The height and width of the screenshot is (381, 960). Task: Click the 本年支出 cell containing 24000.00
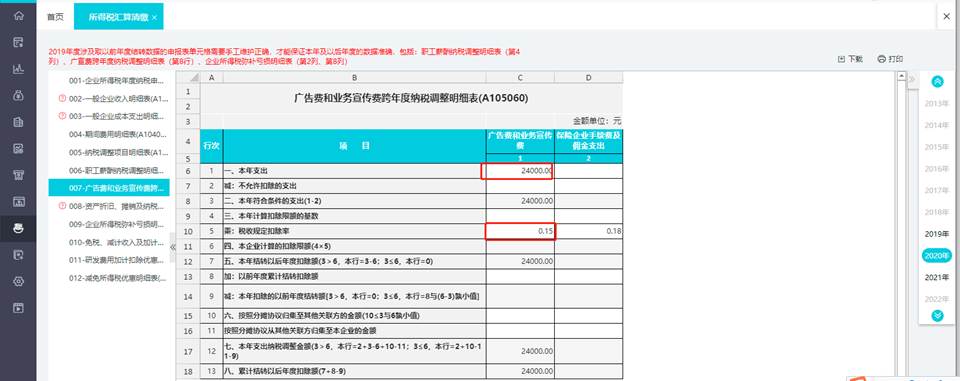coord(520,171)
